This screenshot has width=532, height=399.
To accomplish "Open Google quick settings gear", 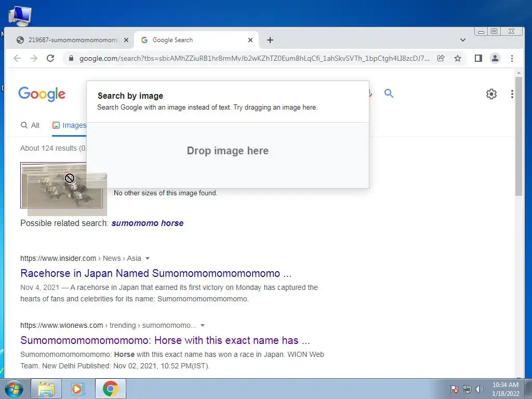I will coord(491,94).
